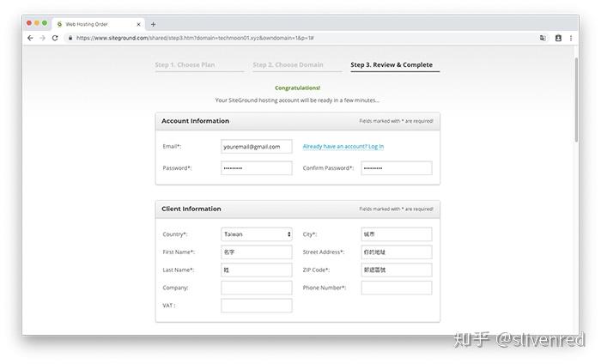Image resolution: width=601 pixels, height=364 pixels.
Task: Reload the page with refresh icon
Action: (x=55, y=38)
